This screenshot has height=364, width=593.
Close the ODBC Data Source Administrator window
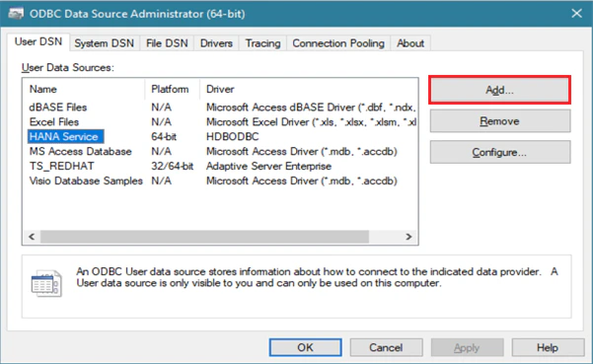577,14
